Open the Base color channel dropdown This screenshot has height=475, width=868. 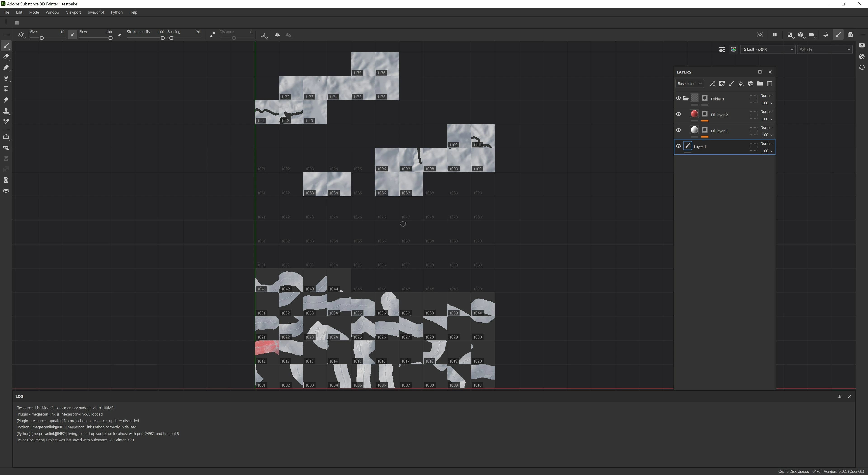coord(689,84)
